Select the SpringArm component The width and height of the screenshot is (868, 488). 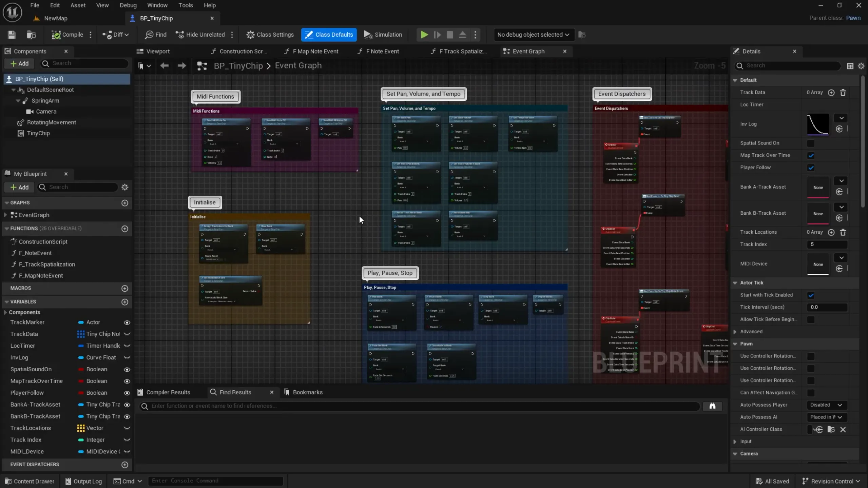click(x=45, y=101)
